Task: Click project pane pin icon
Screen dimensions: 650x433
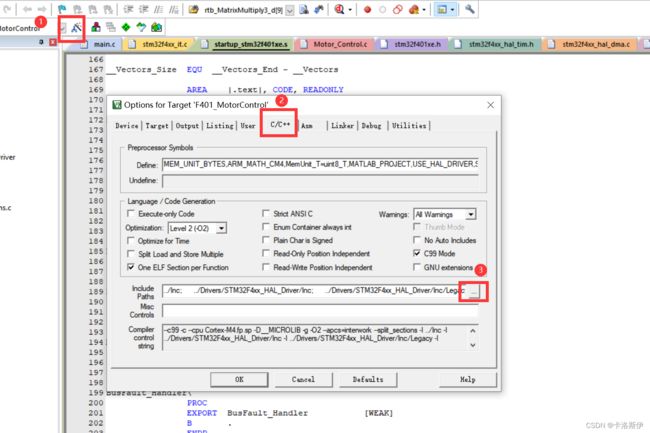Action: [x=41, y=42]
